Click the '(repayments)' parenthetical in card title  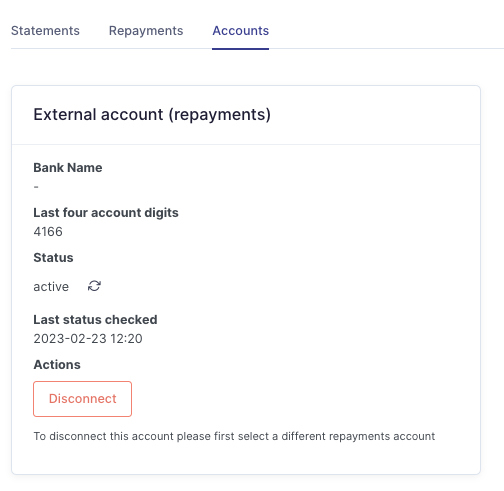point(220,115)
